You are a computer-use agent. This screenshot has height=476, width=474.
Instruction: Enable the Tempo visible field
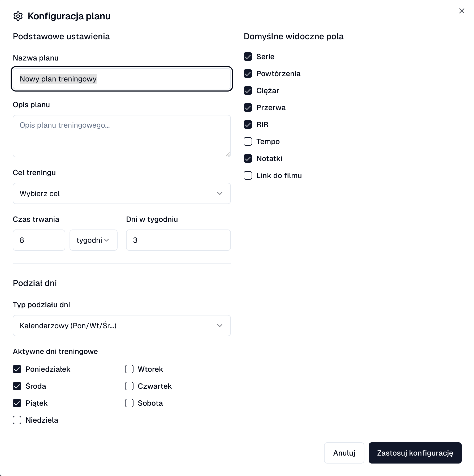click(x=248, y=141)
